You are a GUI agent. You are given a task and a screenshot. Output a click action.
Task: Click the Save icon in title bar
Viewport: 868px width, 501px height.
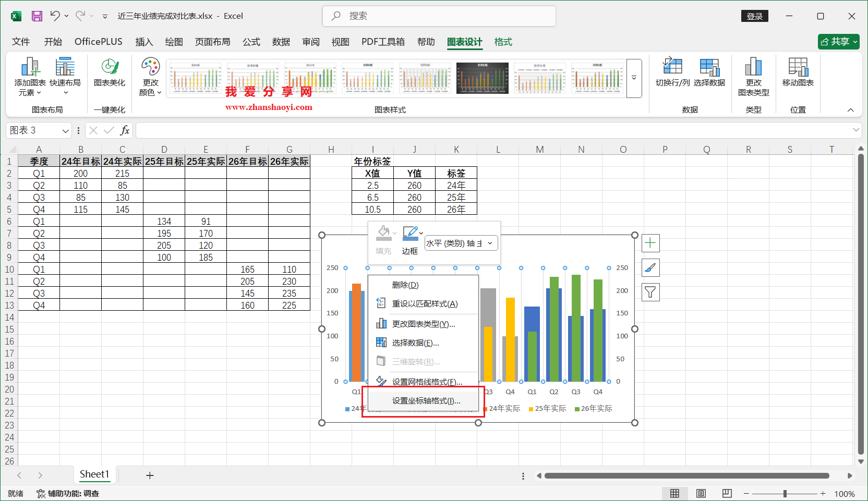point(37,16)
